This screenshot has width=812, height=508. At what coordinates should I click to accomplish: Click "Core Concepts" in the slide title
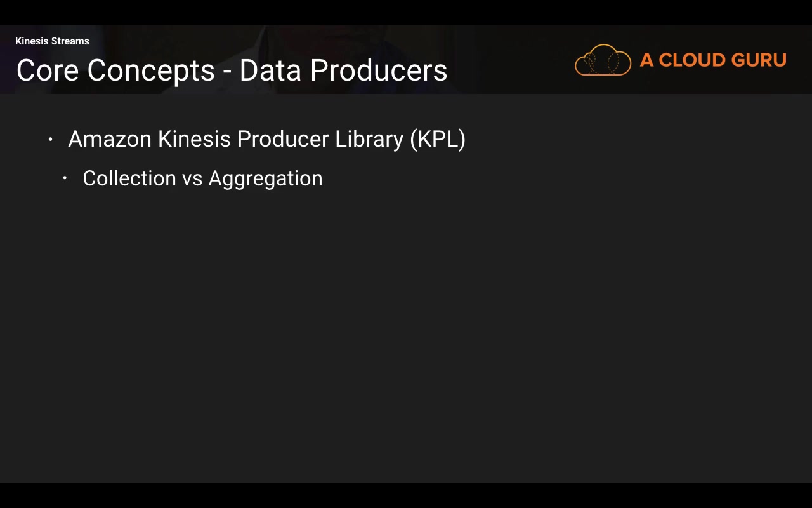coord(115,70)
